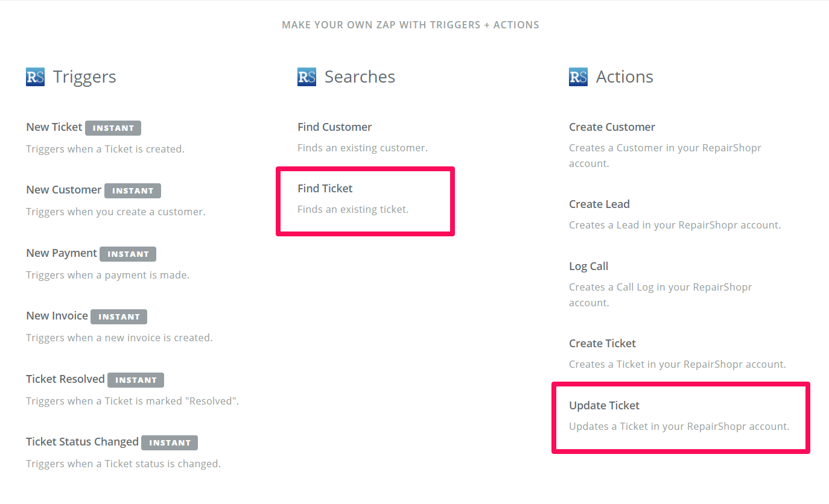Click the INSTANT badge next to Ticket Resolved
829x504 pixels.
coord(136,380)
